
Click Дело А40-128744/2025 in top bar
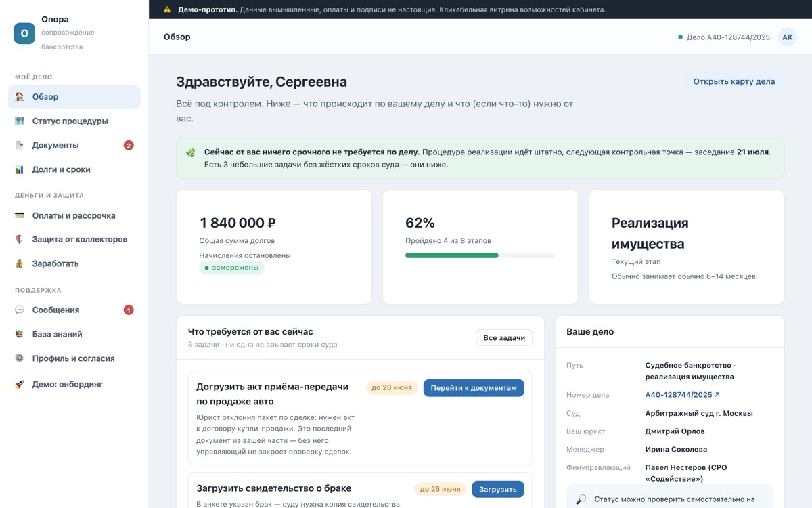point(724,37)
